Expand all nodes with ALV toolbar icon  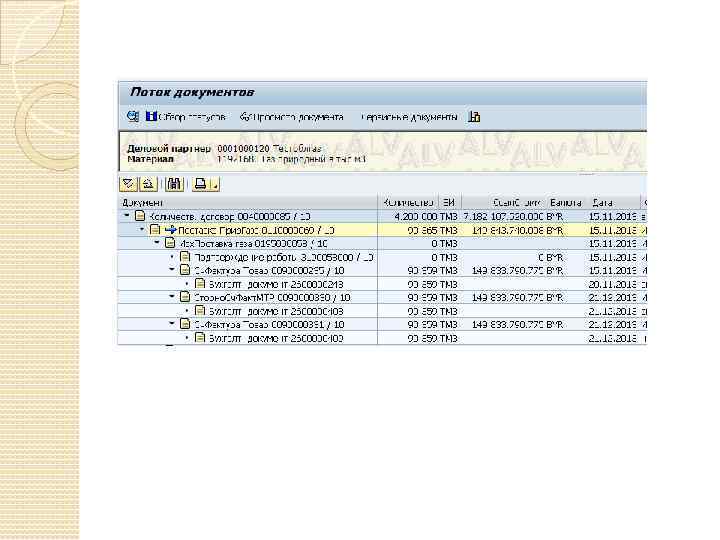click(128, 184)
